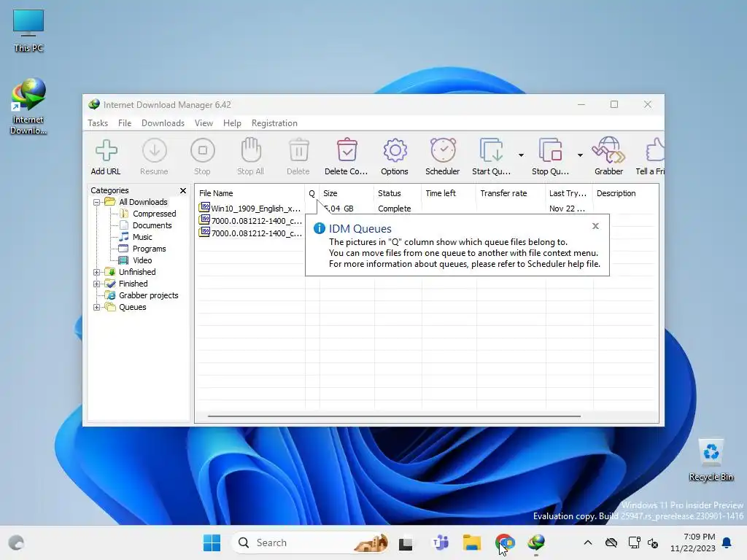This screenshot has width=747, height=560.
Task: Show hidden system tray icons
Action: 588,542
